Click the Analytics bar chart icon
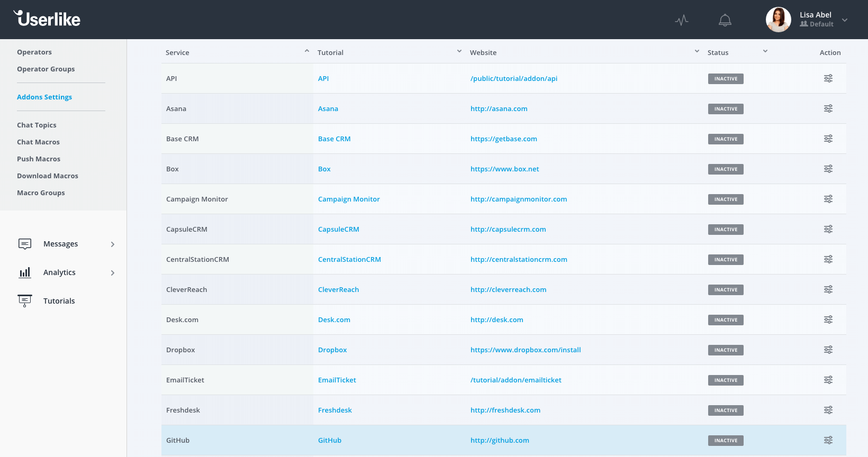 pyautogui.click(x=25, y=272)
